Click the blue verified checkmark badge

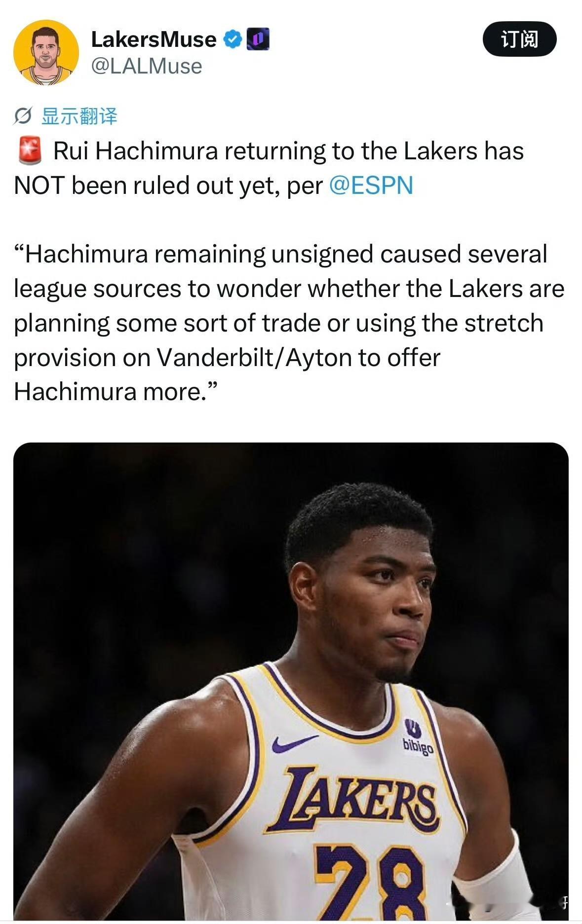232,39
